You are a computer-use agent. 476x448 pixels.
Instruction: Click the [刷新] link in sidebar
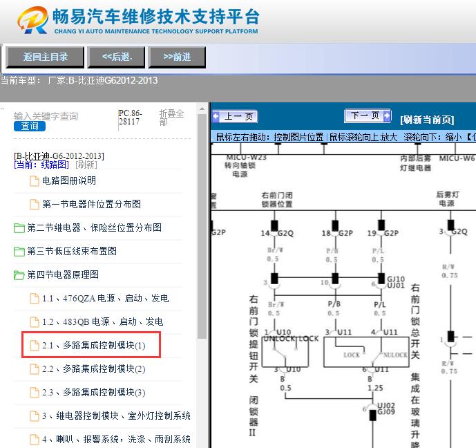(x=86, y=165)
